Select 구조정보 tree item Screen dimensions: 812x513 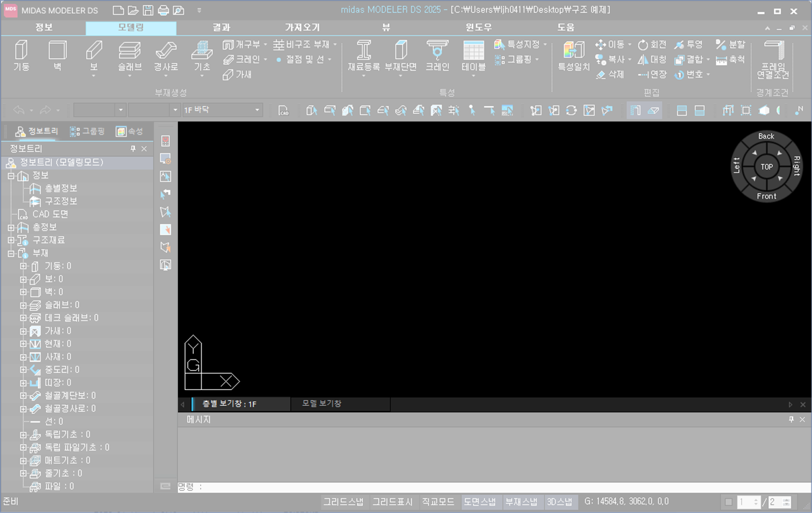click(x=61, y=201)
